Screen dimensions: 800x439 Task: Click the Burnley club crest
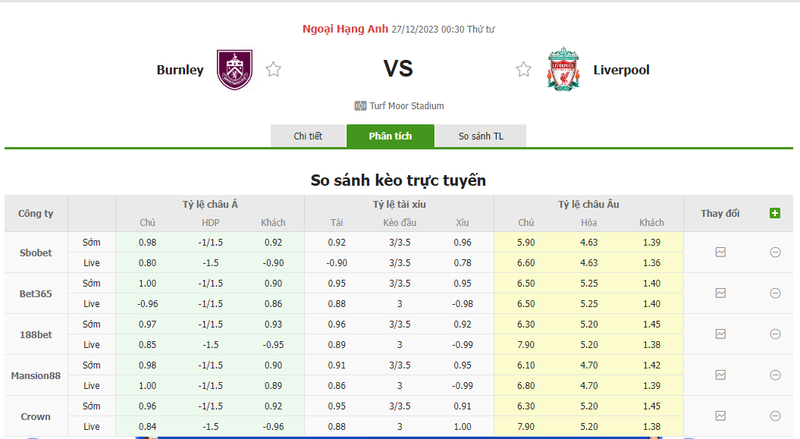tap(235, 68)
